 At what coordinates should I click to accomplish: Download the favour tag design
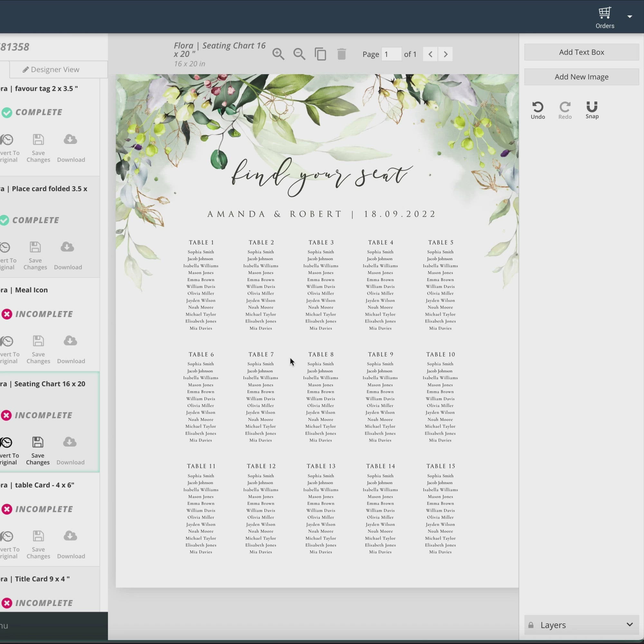pyautogui.click(x=71, y=148)
